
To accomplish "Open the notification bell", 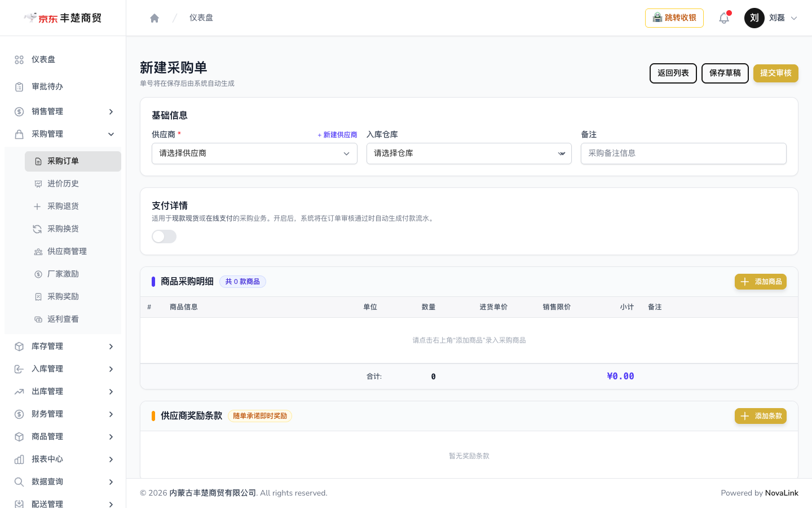I will 724,18.
